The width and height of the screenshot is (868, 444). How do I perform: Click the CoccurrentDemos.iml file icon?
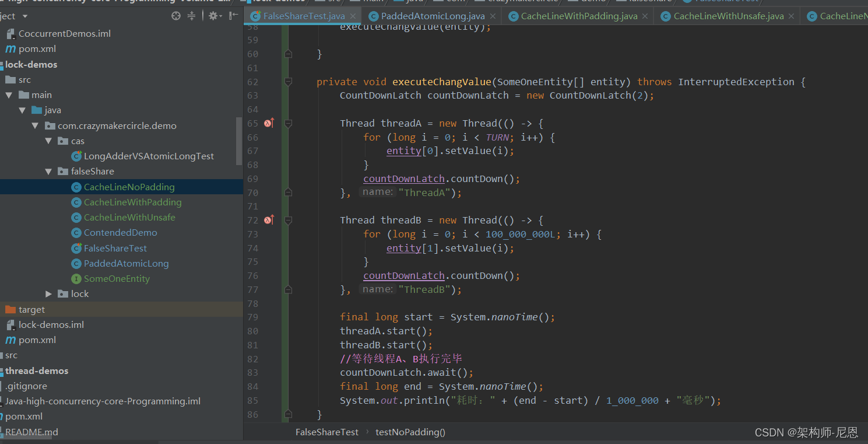(x=10, y=34)
